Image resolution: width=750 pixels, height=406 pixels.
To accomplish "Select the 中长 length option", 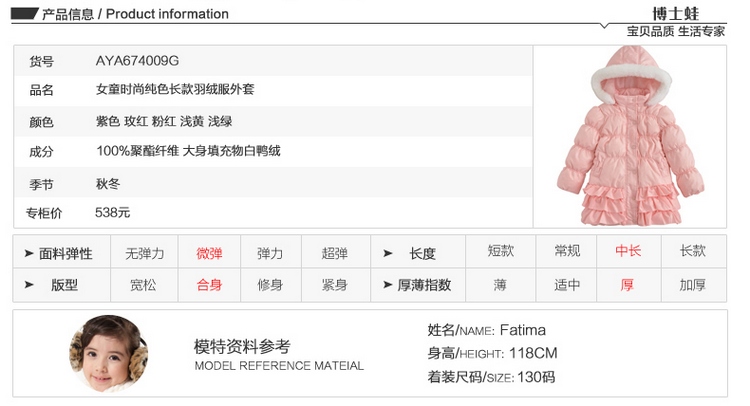I will coord(628,250).
